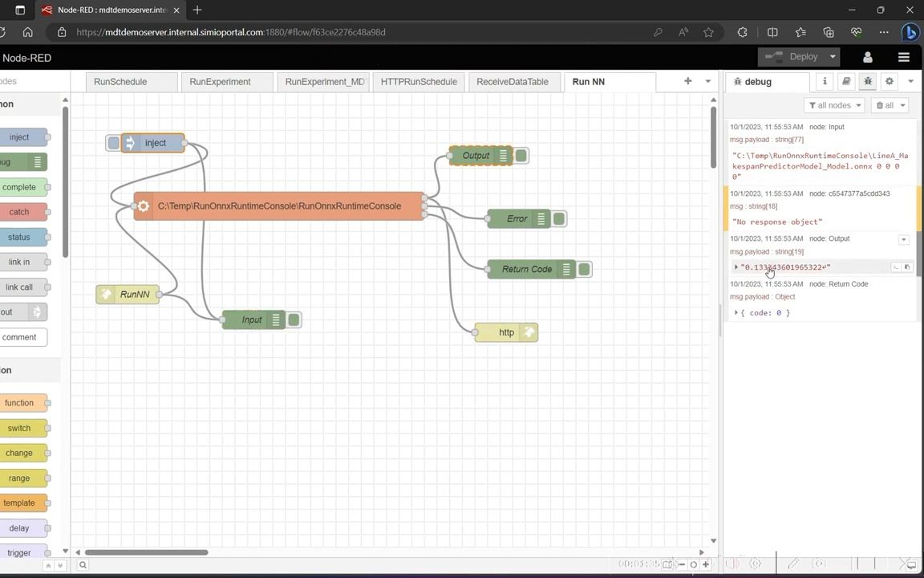Click the user account icon in the header

(867, 57)
